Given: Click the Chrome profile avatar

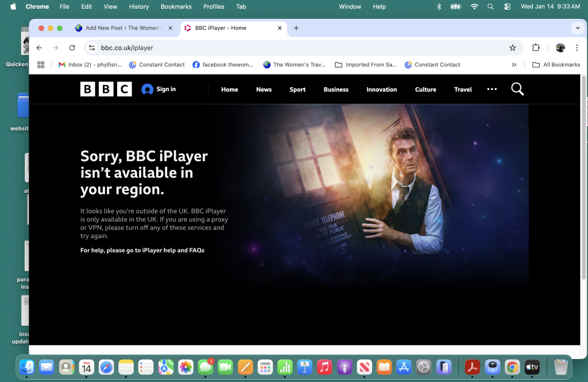Looking at the screenshot, I should [560, 48].
